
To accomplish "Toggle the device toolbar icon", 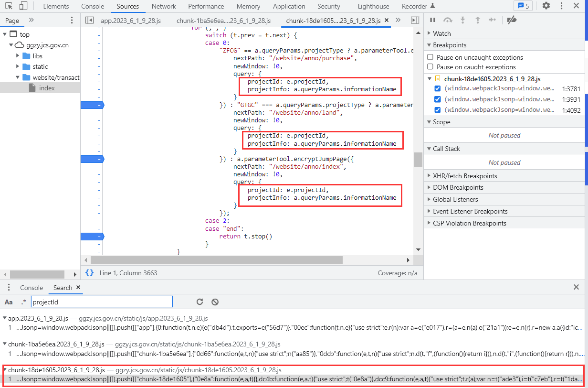I will point(23,6).
